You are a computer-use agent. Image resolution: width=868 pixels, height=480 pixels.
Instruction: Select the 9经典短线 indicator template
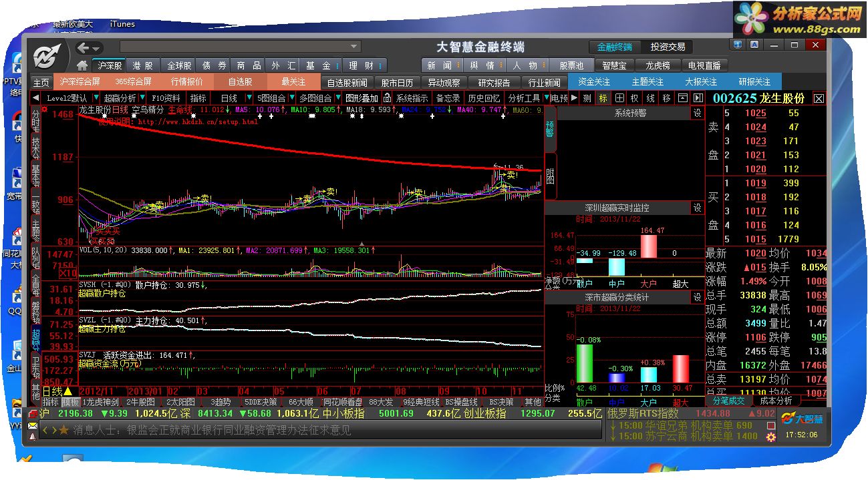point(422,403)
